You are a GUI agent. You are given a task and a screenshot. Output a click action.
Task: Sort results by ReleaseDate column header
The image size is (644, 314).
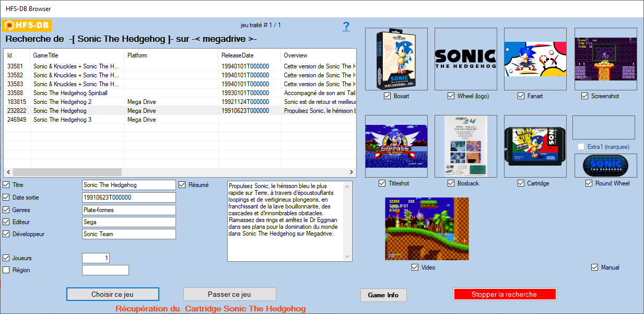[237, 55]
